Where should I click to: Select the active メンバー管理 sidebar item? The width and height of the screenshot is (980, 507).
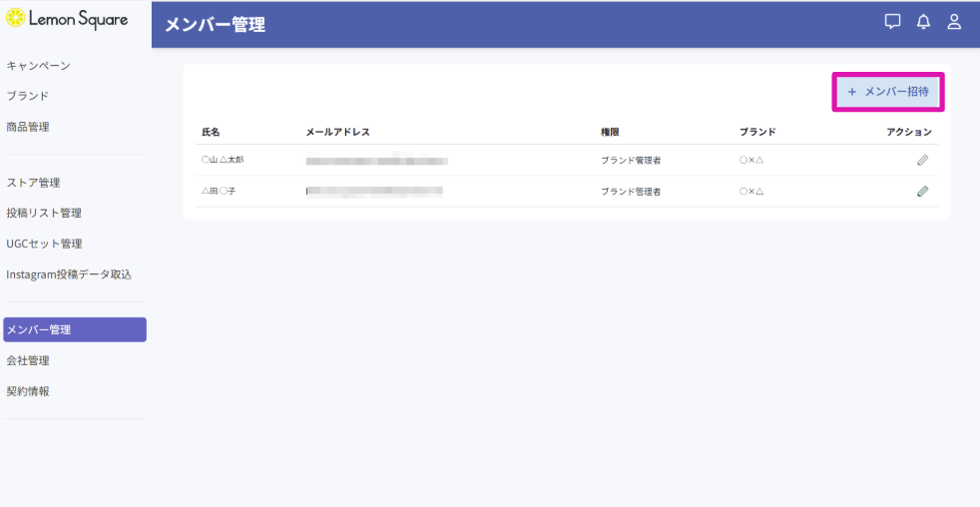click(75, 330)
